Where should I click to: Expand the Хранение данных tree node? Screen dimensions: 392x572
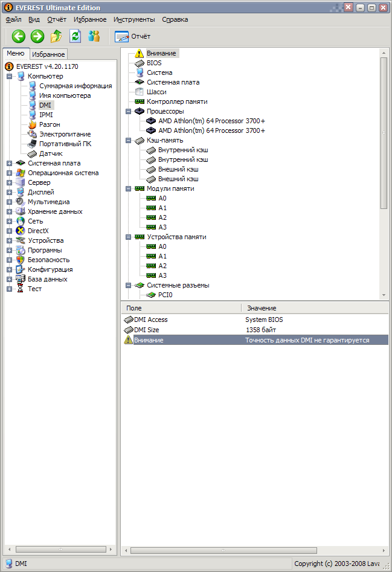10,211
